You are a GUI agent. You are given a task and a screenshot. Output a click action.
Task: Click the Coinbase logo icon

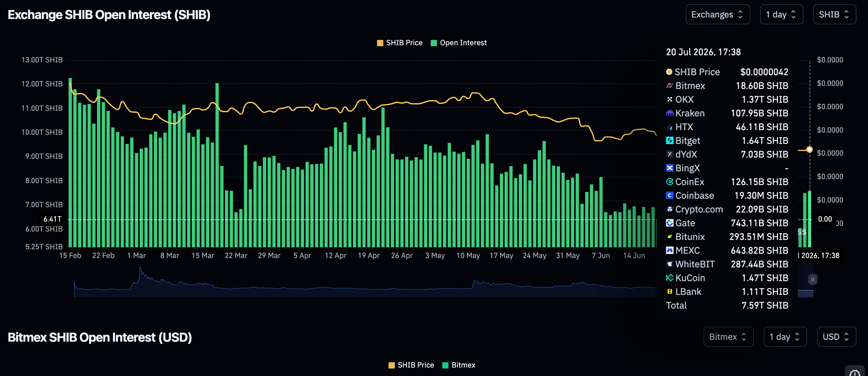pyautogui.click(x=669, y=195)
